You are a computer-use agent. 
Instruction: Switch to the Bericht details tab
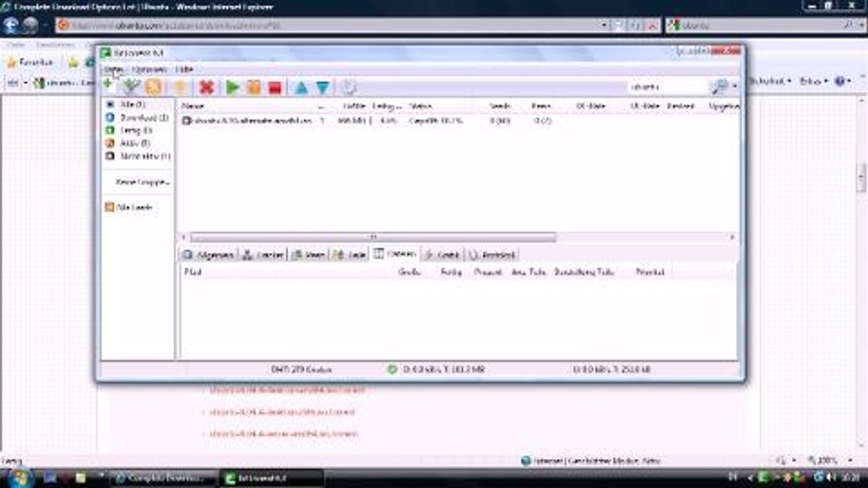pyautogui.click(x=493, y=255)
